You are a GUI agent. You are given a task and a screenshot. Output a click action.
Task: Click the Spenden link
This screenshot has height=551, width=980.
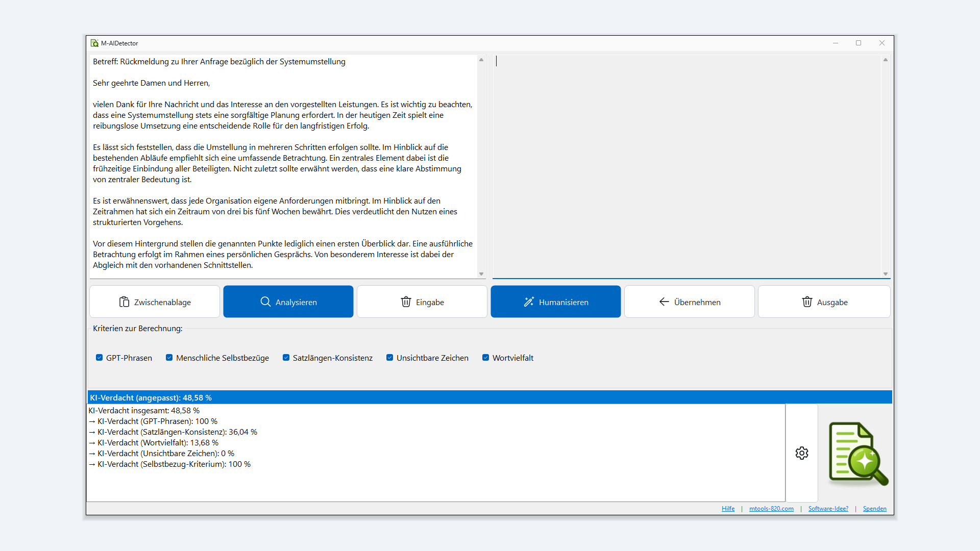(874, 509)
